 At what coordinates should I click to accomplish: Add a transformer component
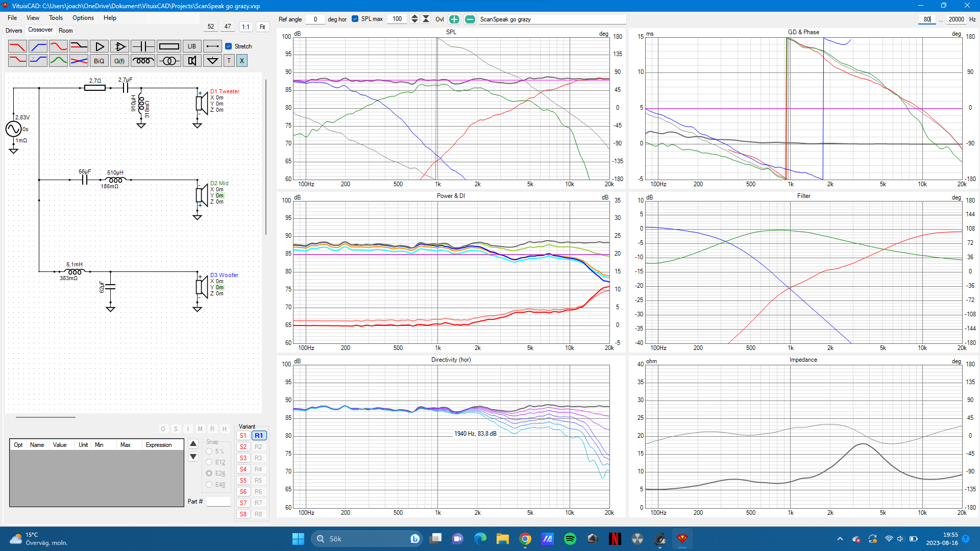tap(169, 61)
